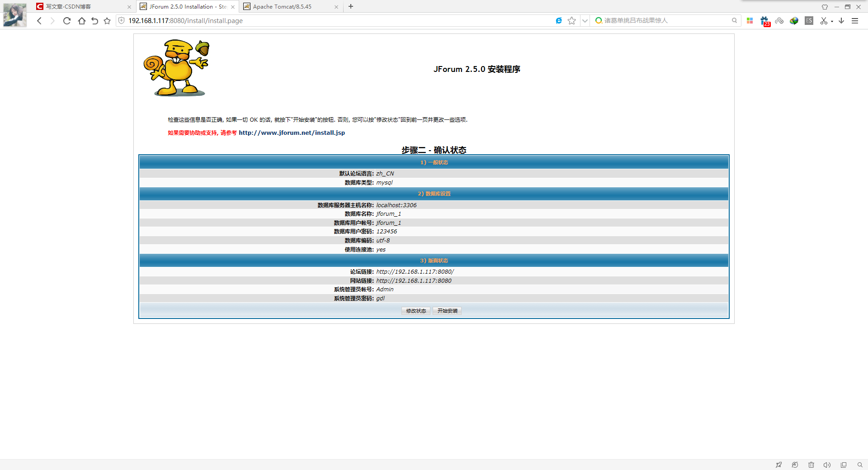The image size is (868, 470).
Task: Open the jforum.net install.jsp help link
Action: (x=292, y=133)
